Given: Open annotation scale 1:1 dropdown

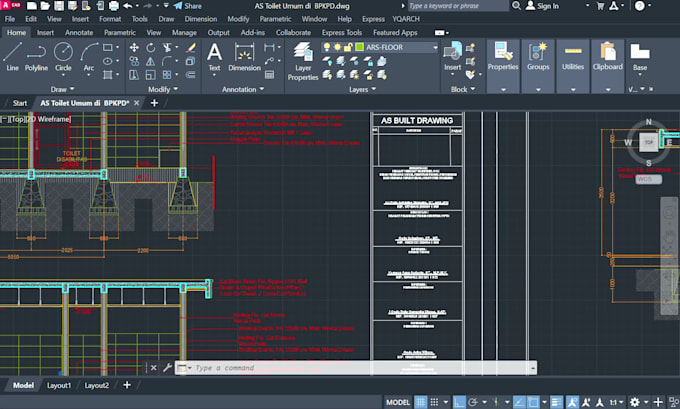Looking at the screenshot, I should [x=617, y=402].
